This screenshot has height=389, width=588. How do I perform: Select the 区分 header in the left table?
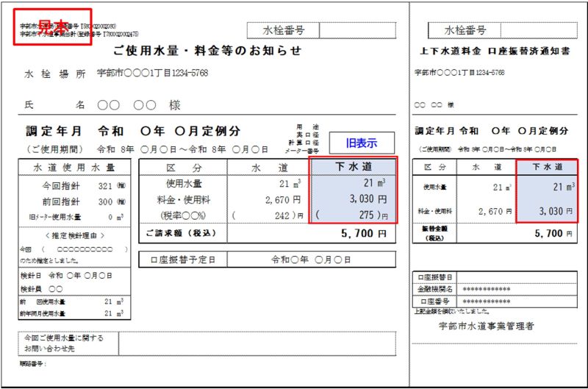tap(183, 168)
